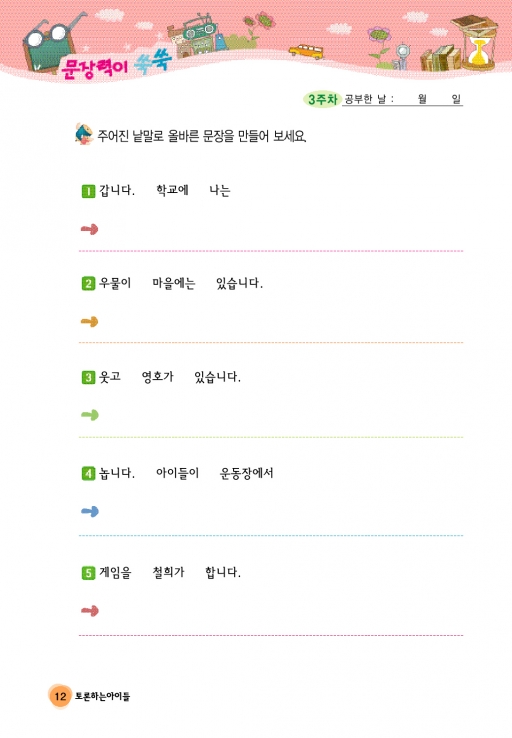Click the word 학교에 in question 1

pos(172,190)
